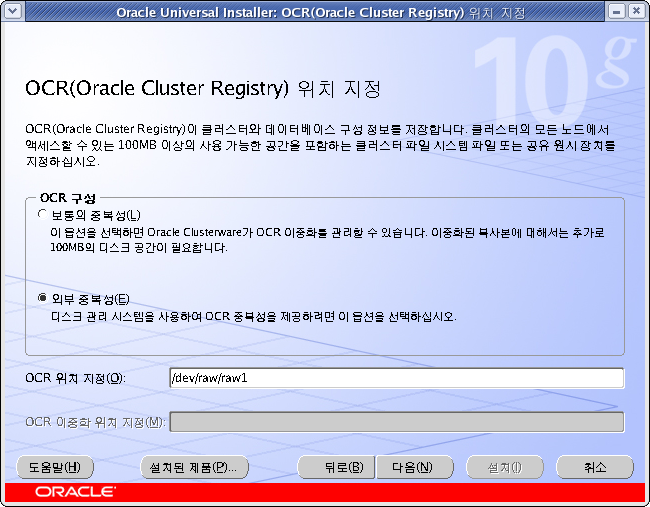Click the OCR 이중화 위치 지정(M): label
The image size is (650, 507).
click(95, 422)
